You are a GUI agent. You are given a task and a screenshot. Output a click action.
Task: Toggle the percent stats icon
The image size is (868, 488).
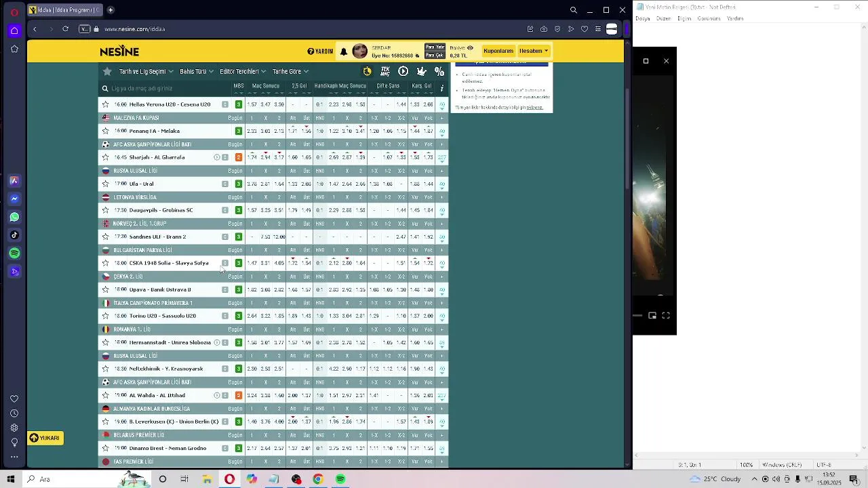[439, 71]
